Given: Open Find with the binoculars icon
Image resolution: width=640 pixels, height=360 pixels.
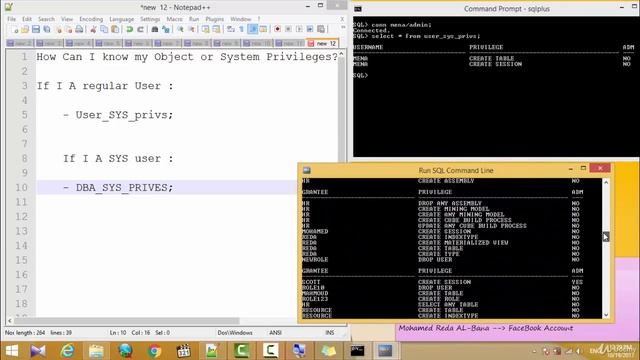Looking at the screenshot, I should pos(155,29).
